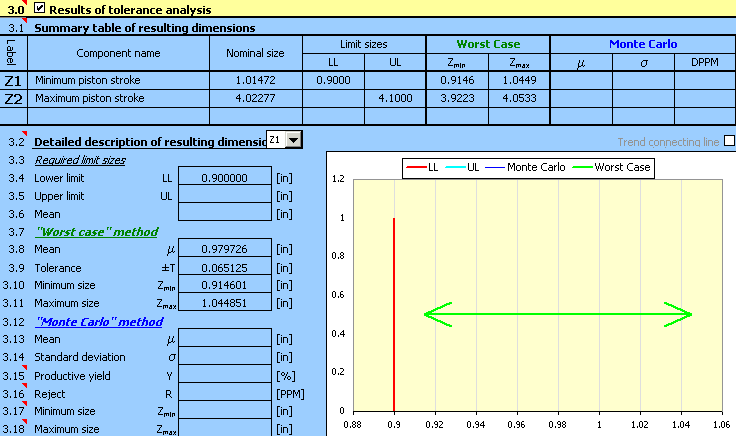Select the Worst case Minimum size 0.914601

225,285
